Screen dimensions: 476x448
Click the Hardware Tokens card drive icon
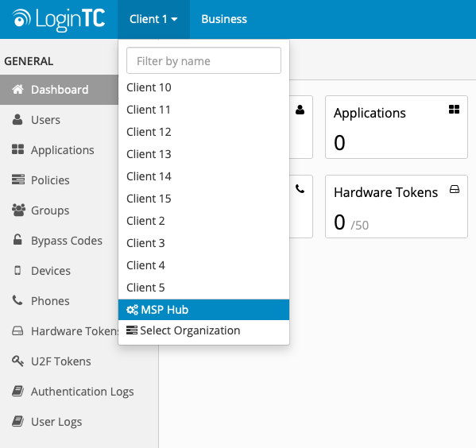(455, 189)
